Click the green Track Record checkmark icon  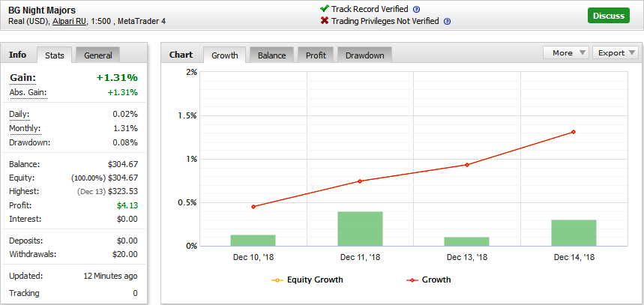pyautogui.click(x=325, y=9)
